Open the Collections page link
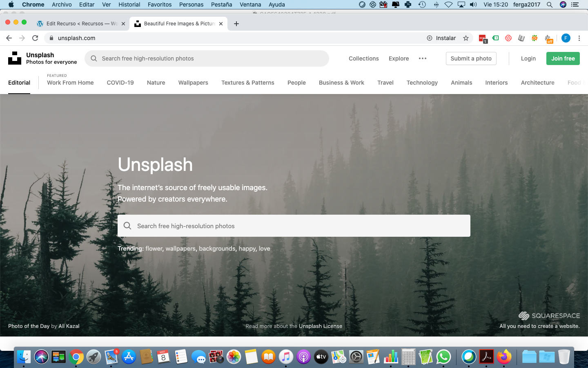588x368 pixels. (x=363, y=58)
